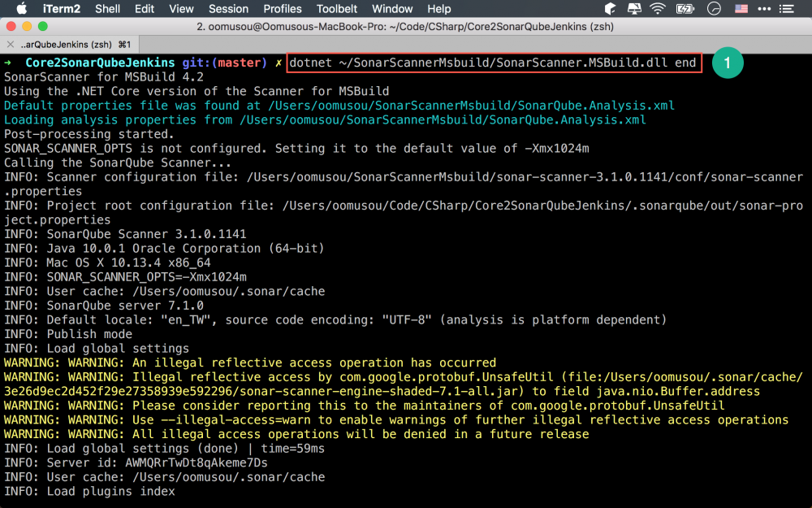Click the first 'INFO: User cache' line

164,291
